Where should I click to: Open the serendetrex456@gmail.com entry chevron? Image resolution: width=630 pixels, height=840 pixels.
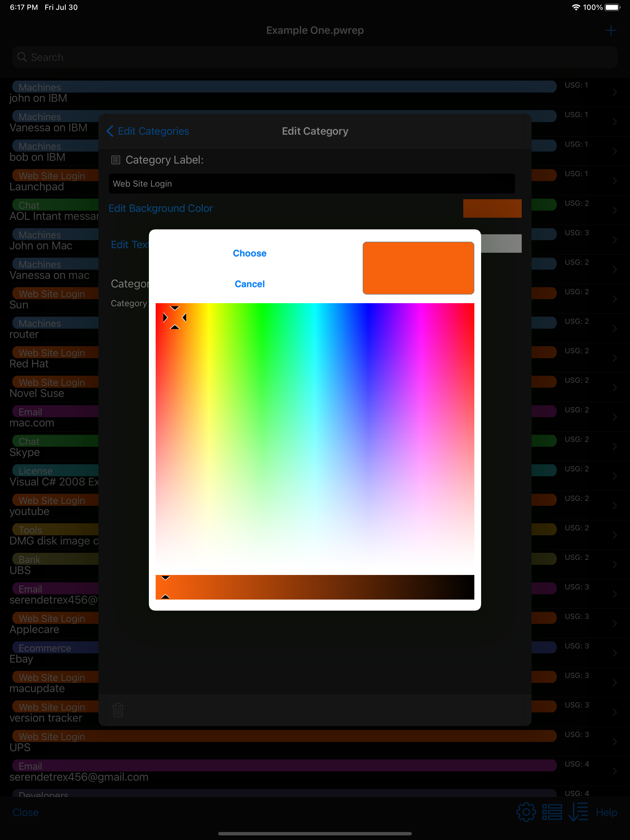point(615,771)
